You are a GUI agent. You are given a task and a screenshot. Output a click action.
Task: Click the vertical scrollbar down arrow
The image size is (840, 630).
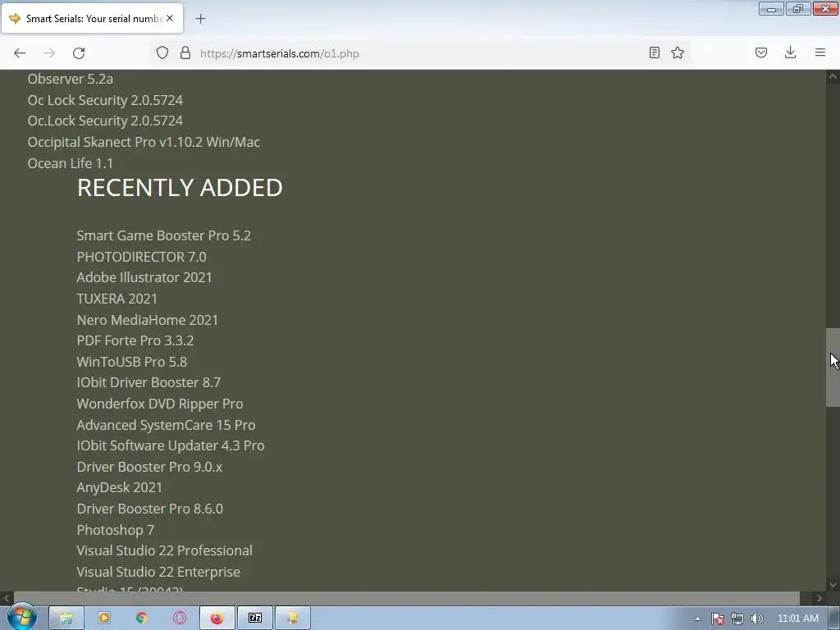click(833, 584)
